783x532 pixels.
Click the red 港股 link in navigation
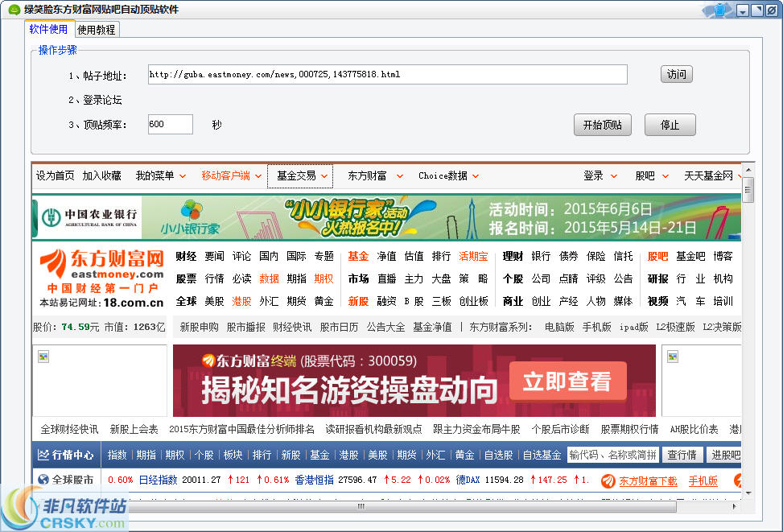pyautogui.click(x=241, y=301)
